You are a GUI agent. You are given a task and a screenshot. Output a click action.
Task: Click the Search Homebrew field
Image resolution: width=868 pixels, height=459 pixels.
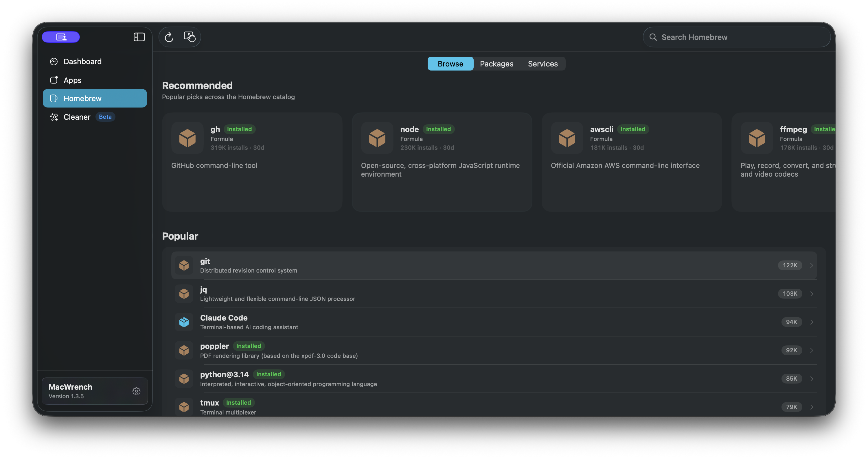pos(737,37)
